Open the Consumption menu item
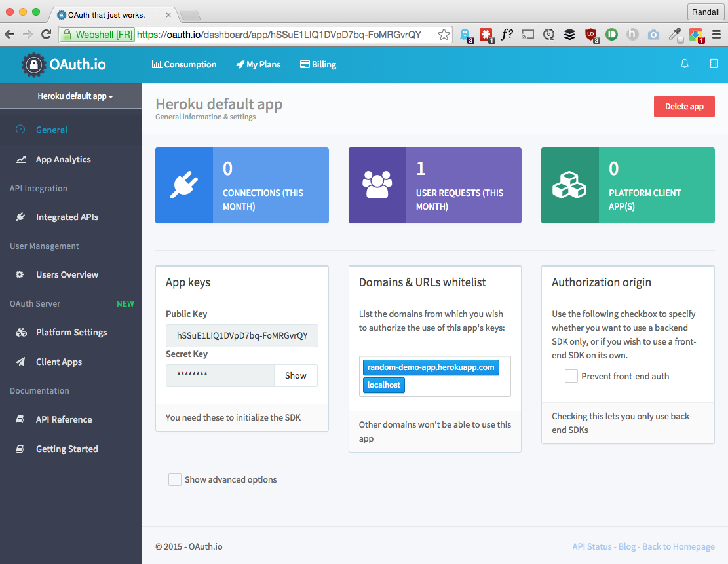728x564 pixels. coord(184,65)
